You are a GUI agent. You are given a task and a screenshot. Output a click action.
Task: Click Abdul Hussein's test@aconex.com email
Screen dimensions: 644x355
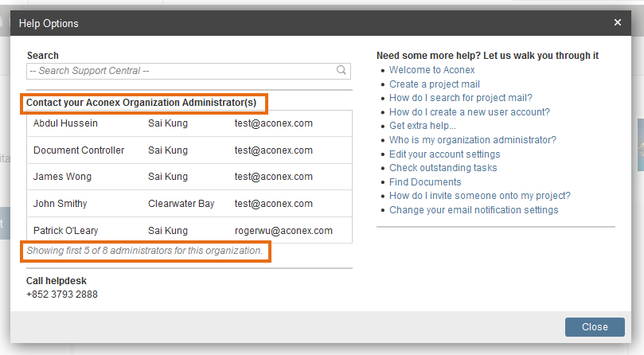pyautogui.click(x=274, y=123)
